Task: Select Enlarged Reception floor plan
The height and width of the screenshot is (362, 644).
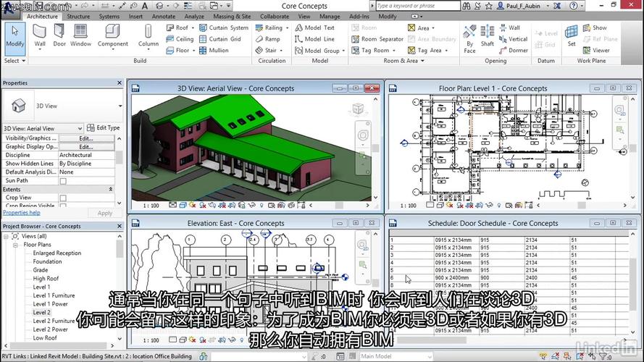Action: (x=57, y=253)
